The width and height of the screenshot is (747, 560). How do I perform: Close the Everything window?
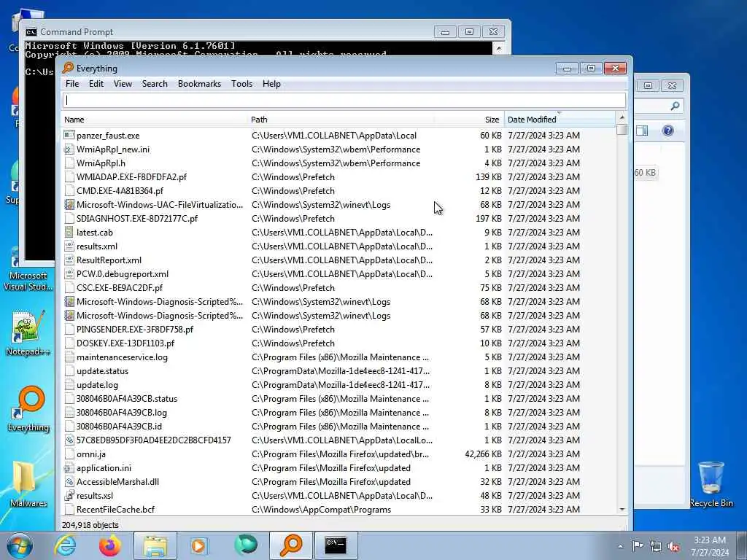point(615,69)
